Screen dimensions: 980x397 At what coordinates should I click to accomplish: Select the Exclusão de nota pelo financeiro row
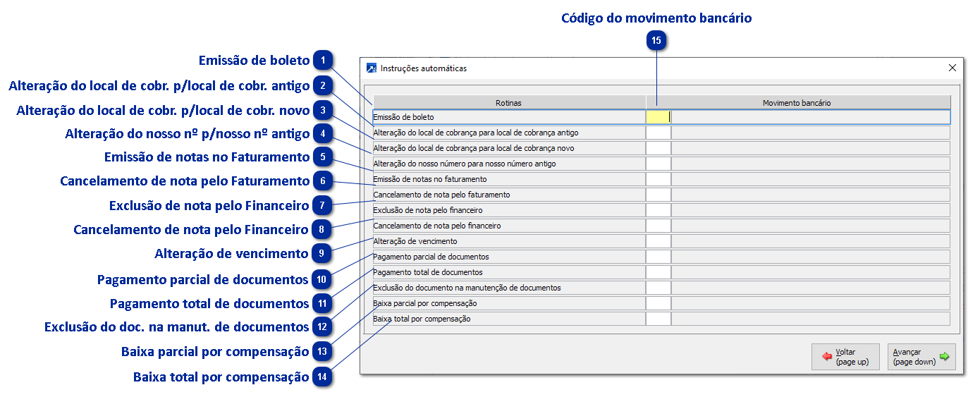coord(508,210)
